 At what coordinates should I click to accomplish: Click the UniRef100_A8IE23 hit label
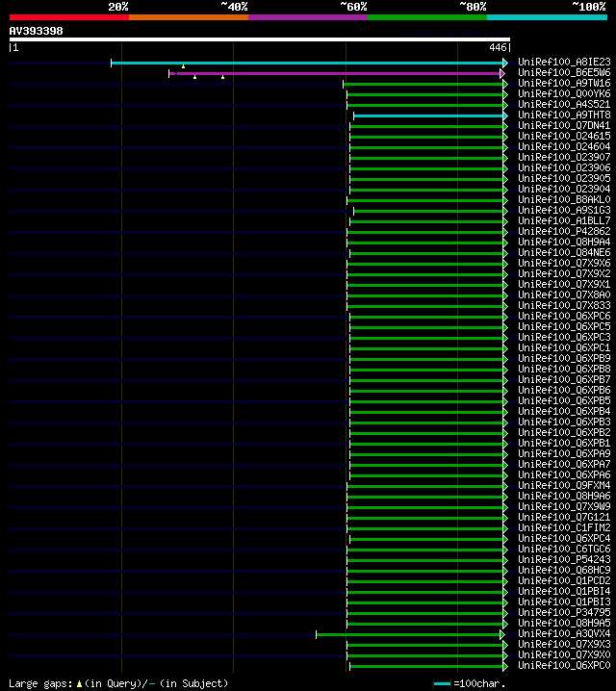click(x=564, y=63)
